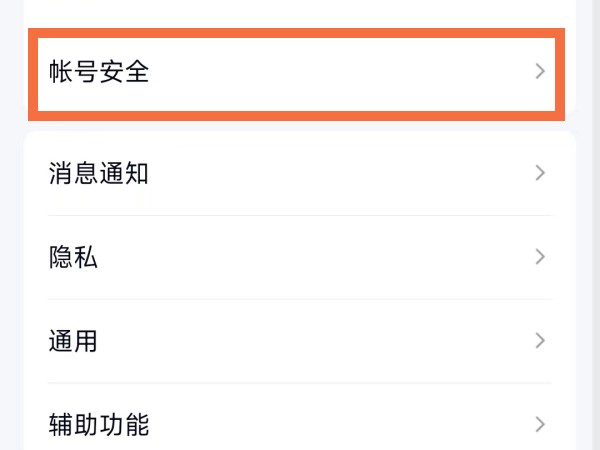Screen dimensions: 600x450
Task: Go to 辅助功能 accessibility label
Action: (99, 424)
